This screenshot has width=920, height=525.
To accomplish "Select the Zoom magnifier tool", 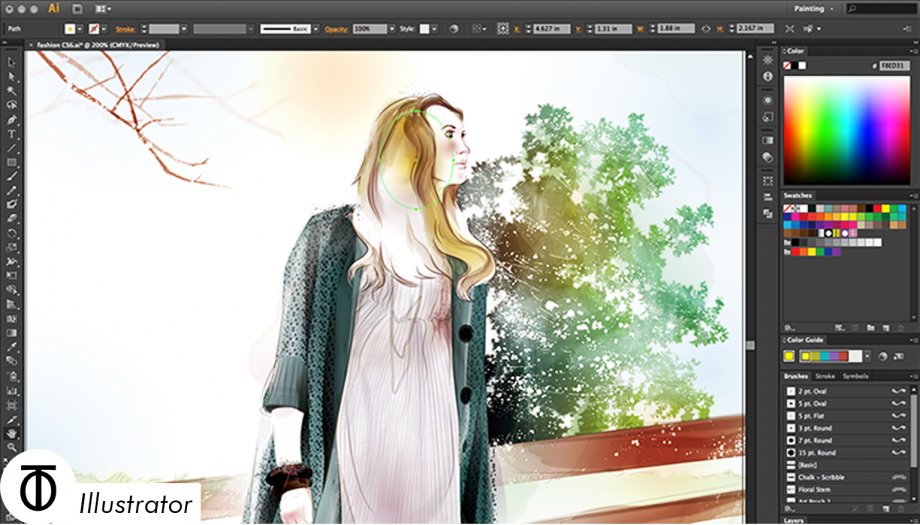I will pos(11,448).
